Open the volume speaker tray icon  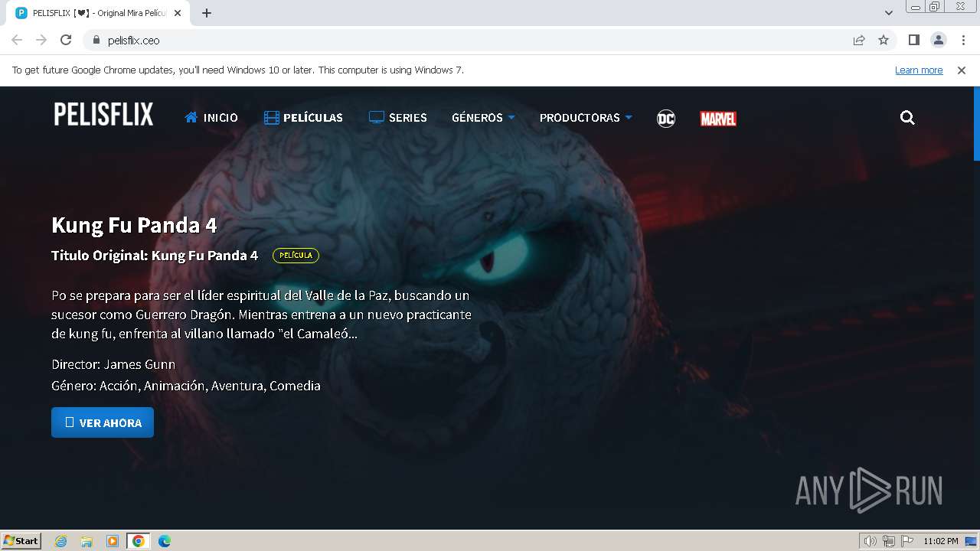pyautogui.click(x=871, y=541)
